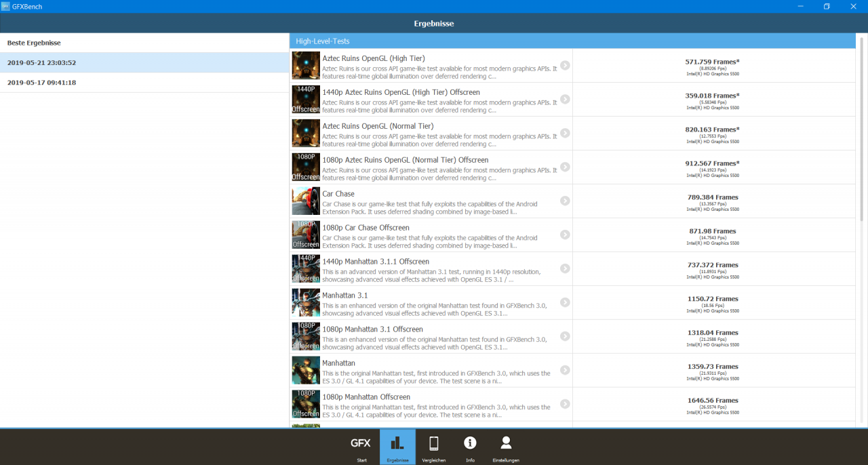Click the 1440p Aztec Ruins Offscreen thumbnail
The image size is (868, 465).
(x=306, y=99)
